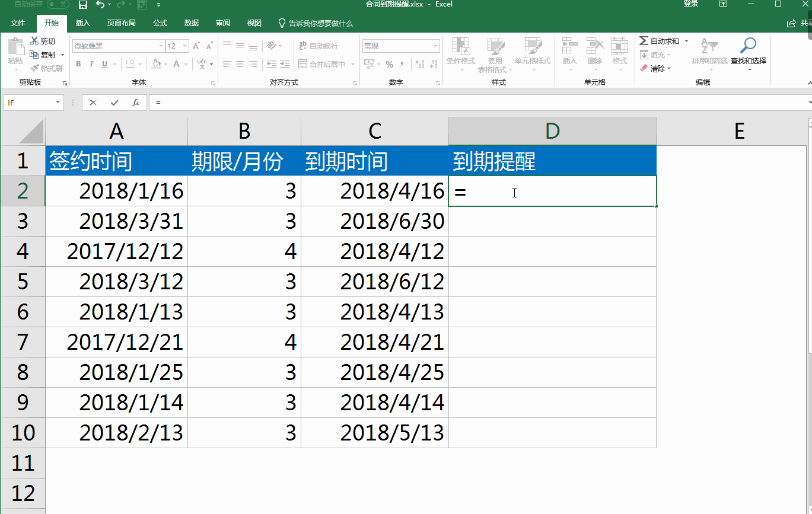812x514 pixels.
Task: Open Merge & Center (合并后居中) dropdown arrow
Action: (353, 64)
